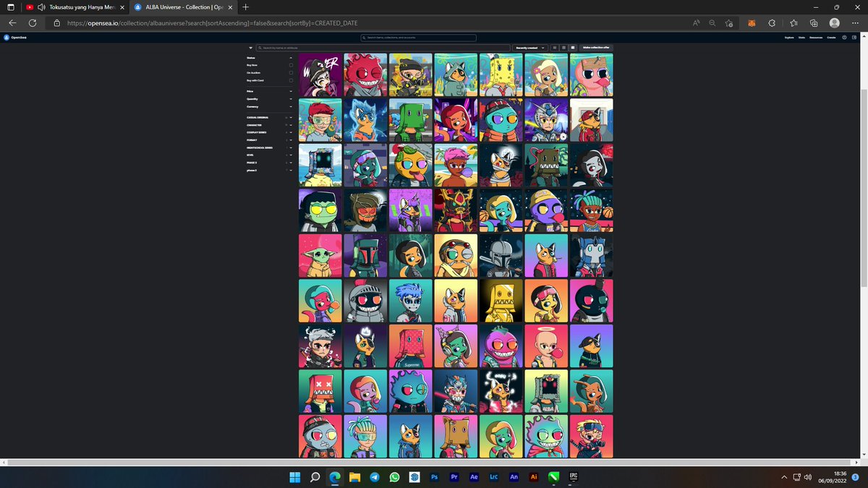The image size is (868, 488).
Task: Open Adobe Animate from the taskbar
Action: click(x=514, y=477)
